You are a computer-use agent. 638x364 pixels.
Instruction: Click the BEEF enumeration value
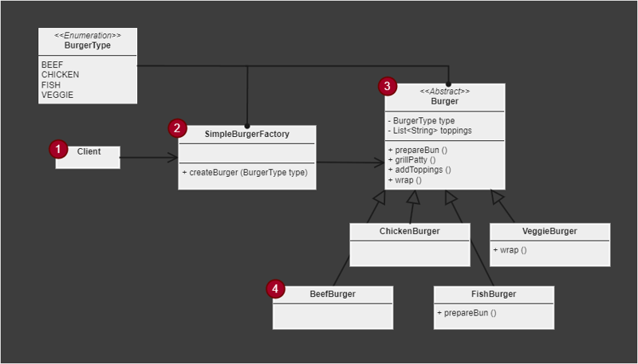click(x=52, y=65)
